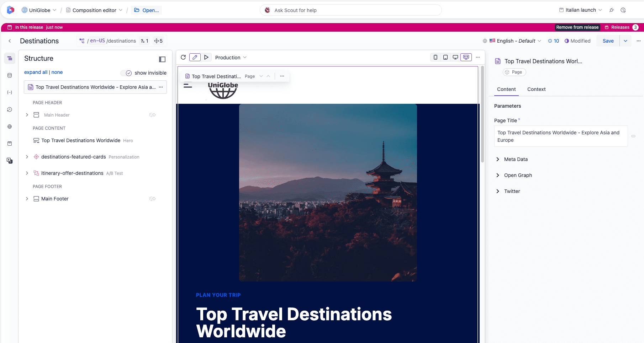This screenshot has height=343, width=644.
Task: Open the pin icon in top bar
Action: (611, 10)
